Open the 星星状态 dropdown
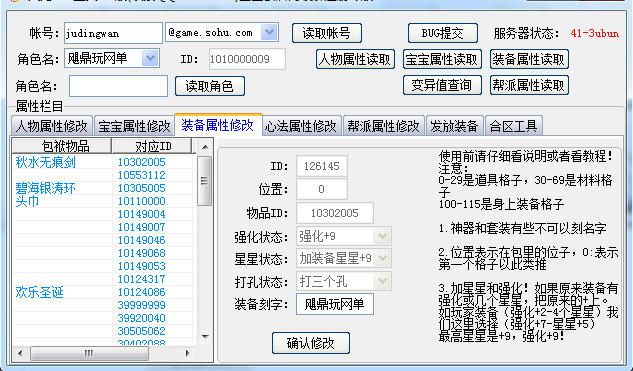 pyautogui.click(x=382, y=258)
